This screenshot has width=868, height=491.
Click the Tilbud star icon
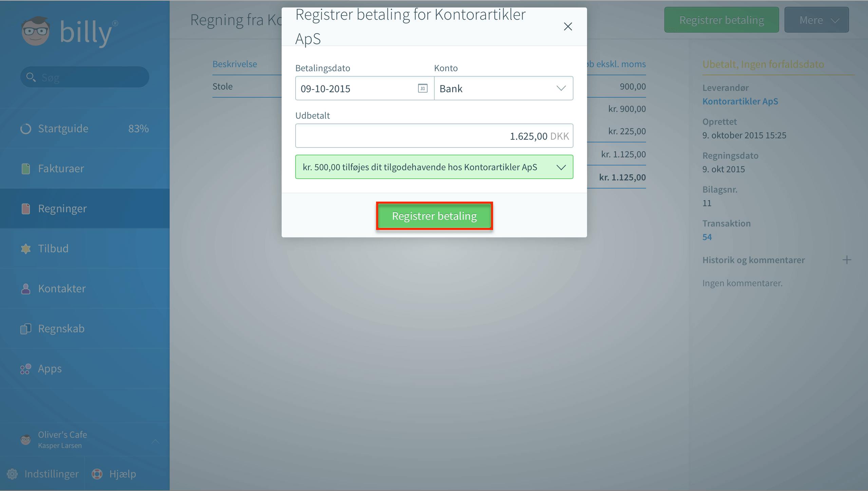click(26, 249)
